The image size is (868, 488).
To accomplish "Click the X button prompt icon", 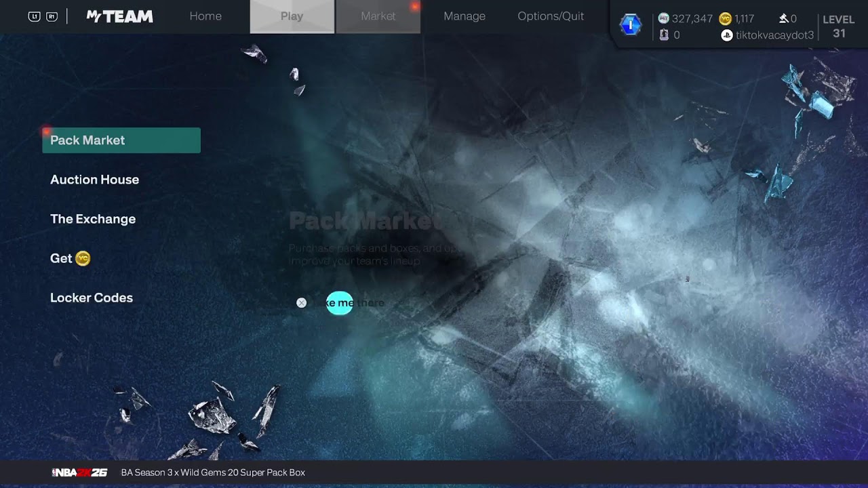I will [x=301, y=303].
